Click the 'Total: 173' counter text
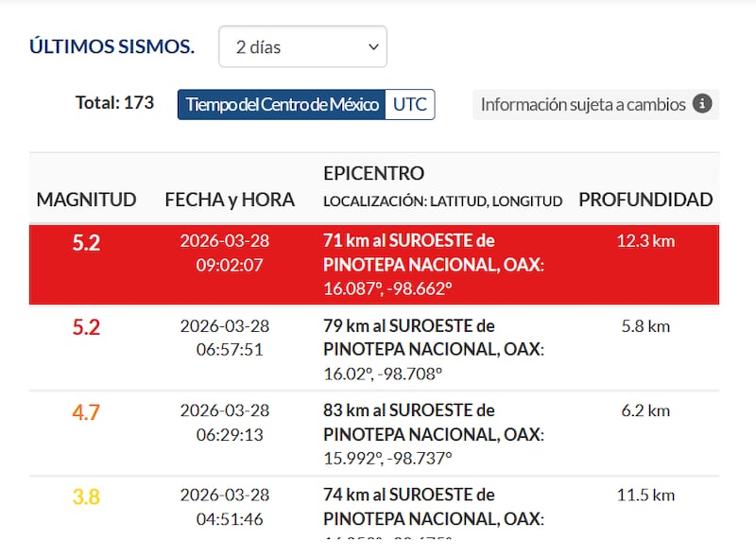The width and height of the screenshot is (756, 558). pos(114,102)
